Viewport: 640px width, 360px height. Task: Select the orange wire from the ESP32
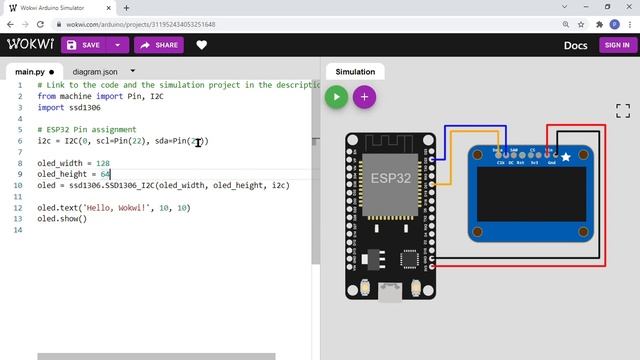(x=451, y=159)
